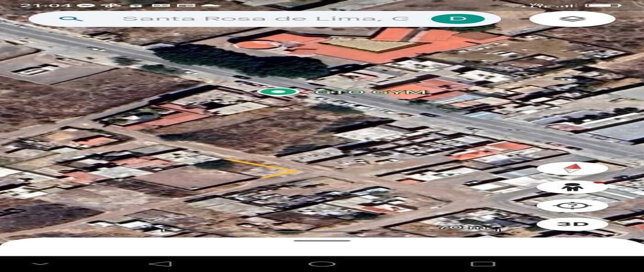Toggle the 3D view button
This screenshot has height=272, width=644.
pos(572,224)
